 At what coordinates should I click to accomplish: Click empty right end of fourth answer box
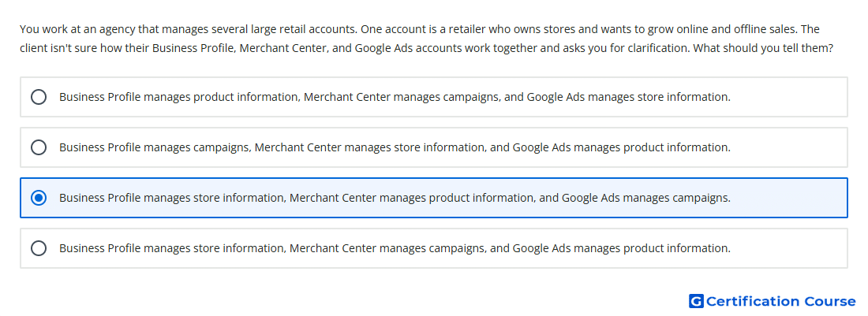tap(789, 248)
